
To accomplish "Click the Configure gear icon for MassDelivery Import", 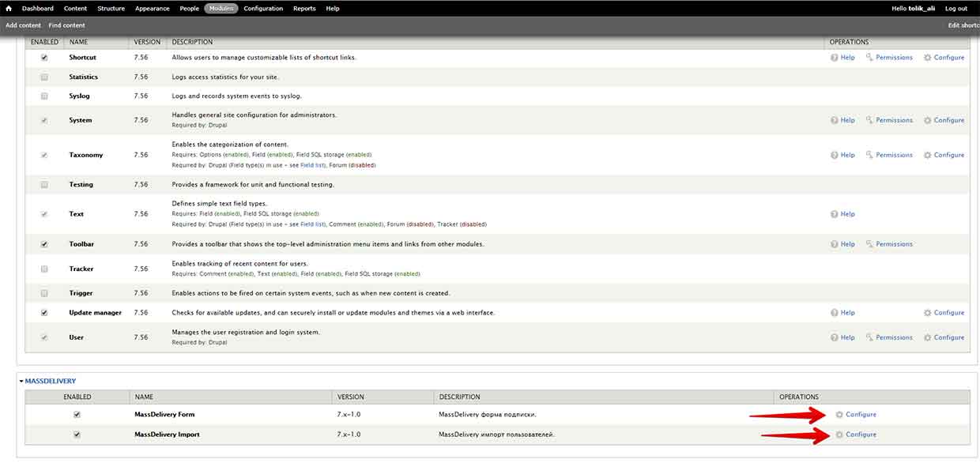I will point(839,435).
